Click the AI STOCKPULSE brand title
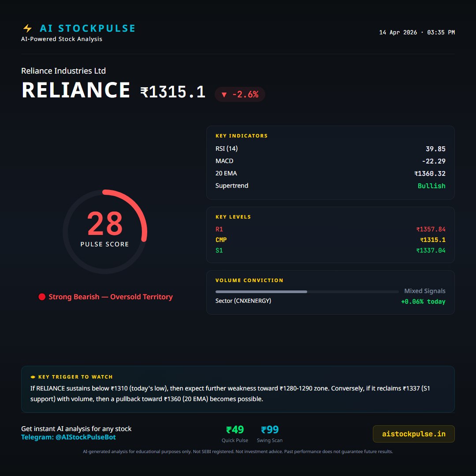The image size is (476, 476). click(87, 28)
